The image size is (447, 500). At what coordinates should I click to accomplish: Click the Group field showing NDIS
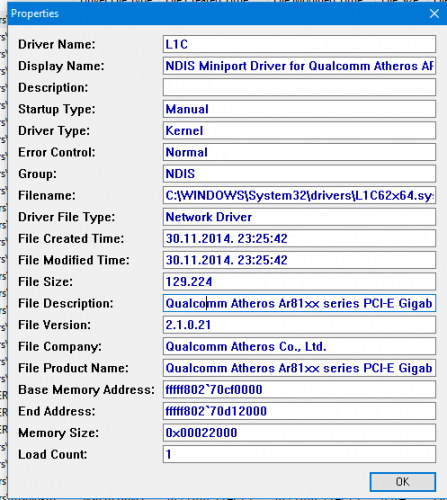point(299,174)
